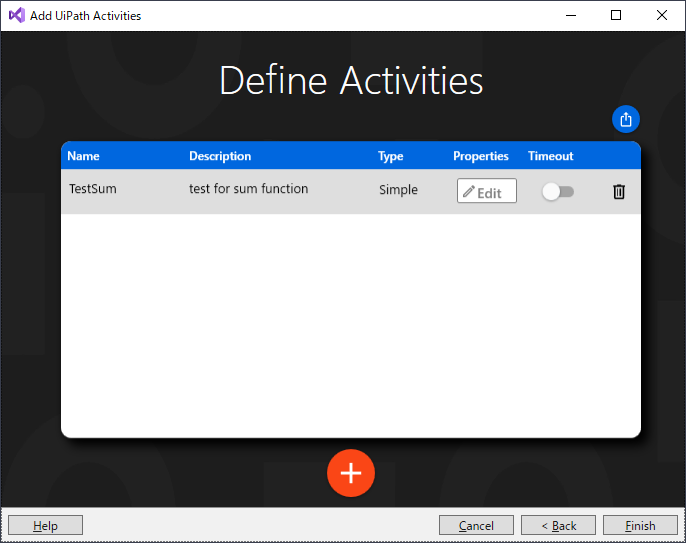Cancel the Add UiPath Activities wizard
The width and height of the screenshot is (686, 543).
[476, 525]
